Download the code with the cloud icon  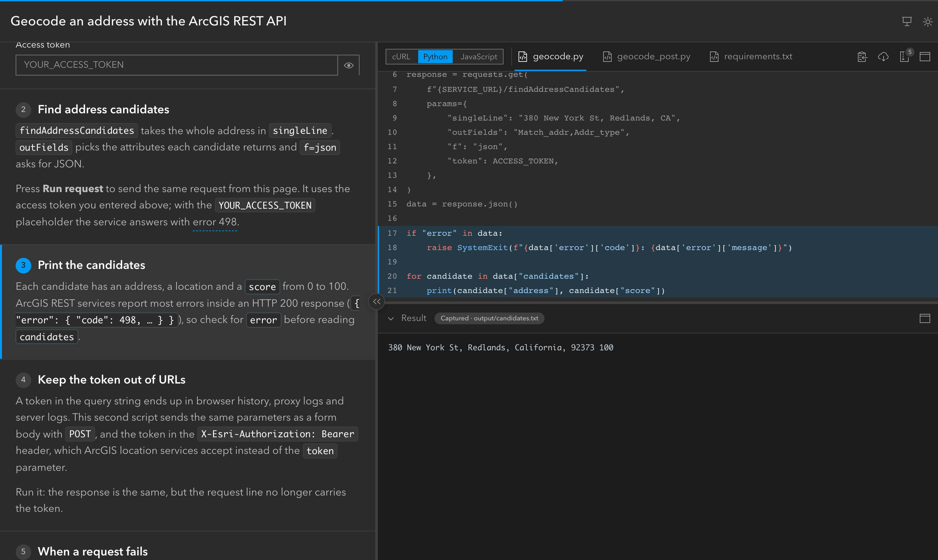tap(883, 57)
